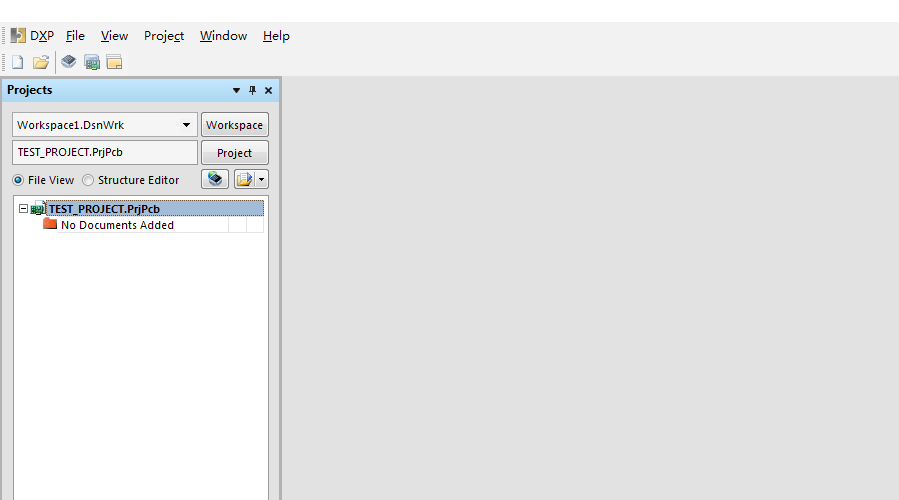The image size is (899, 500).
Task: Create a new document with toolbar icon
Action: click(17, 62)
